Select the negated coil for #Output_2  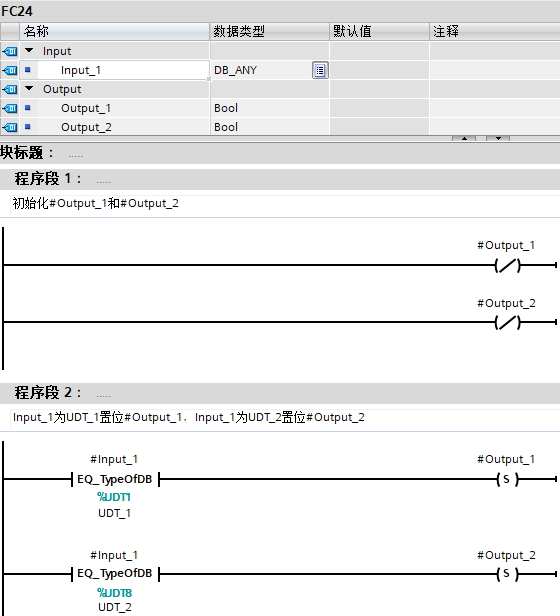[507, 323]
